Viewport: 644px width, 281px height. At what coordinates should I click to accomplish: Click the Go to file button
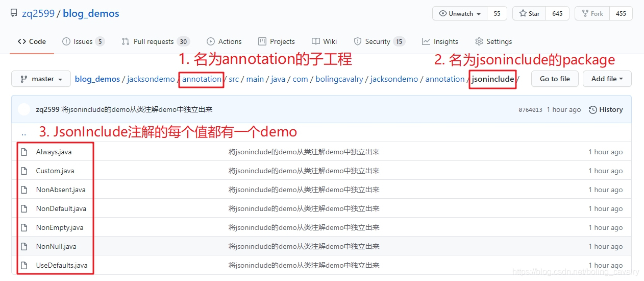click(x=555, y=79)
